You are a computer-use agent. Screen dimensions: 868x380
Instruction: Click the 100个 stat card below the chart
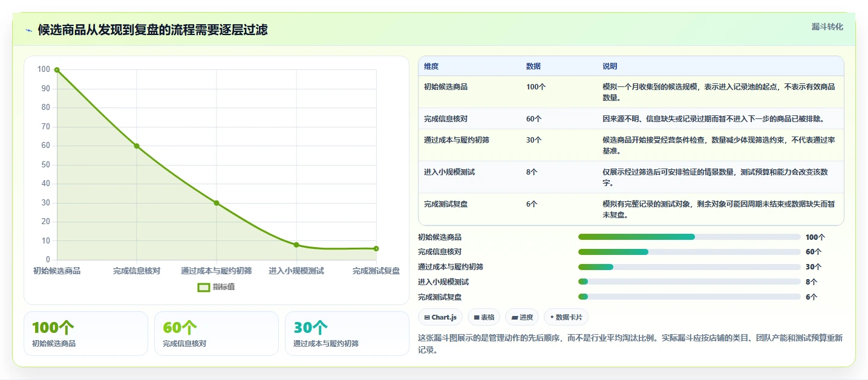86,333
